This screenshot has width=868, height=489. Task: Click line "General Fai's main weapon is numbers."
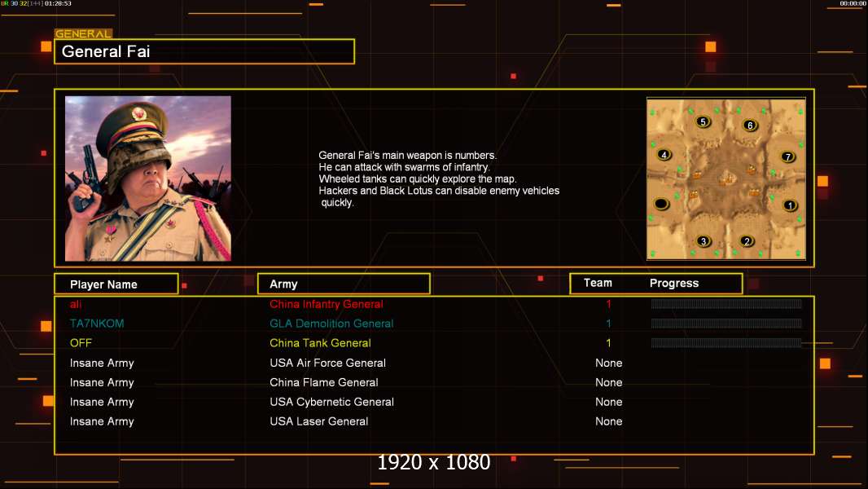coord(407,156)
